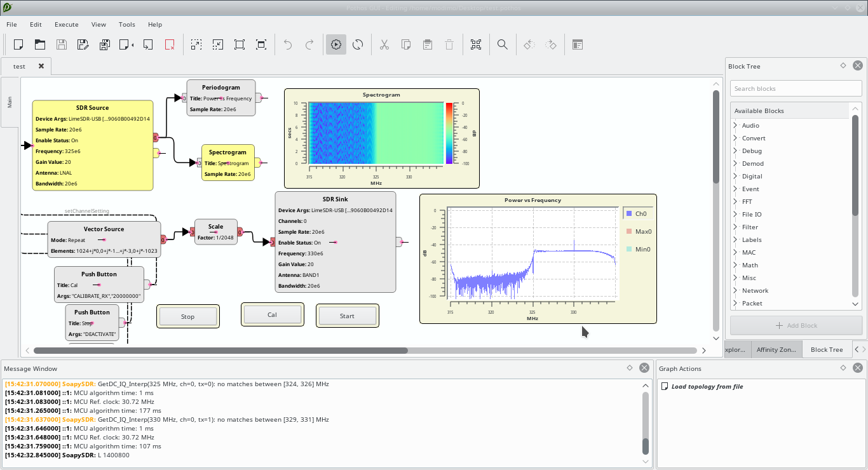The image size is (868, 470).
Task: Click the Find magnifier icon
Action: point(503,44)
